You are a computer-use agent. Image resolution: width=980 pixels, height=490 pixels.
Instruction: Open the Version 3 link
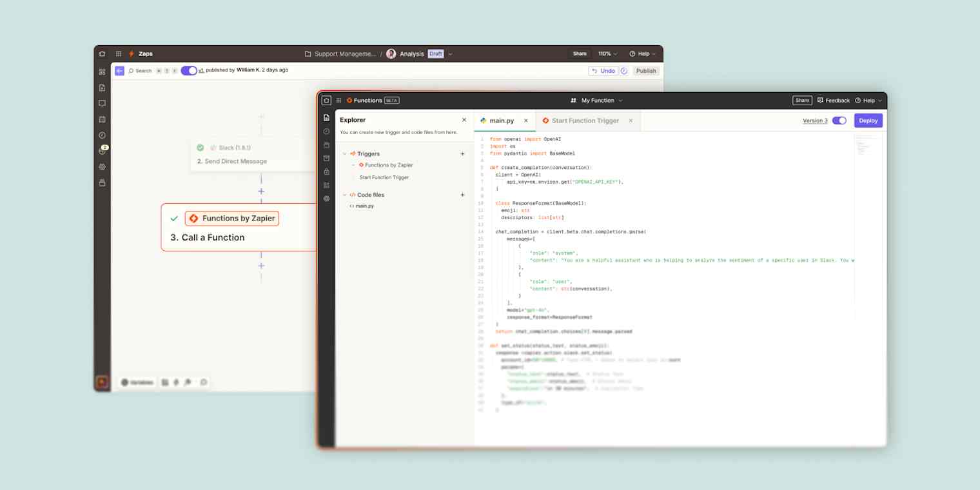click(815, 121)
